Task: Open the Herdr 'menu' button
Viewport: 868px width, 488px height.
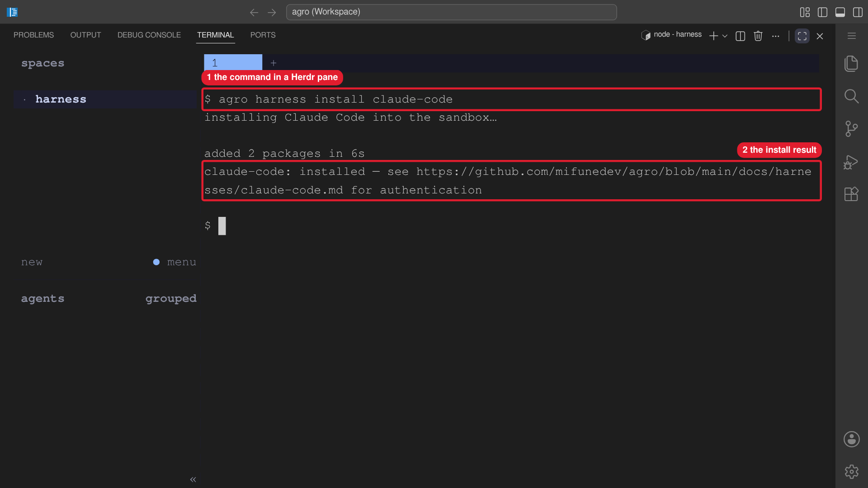Action: point(181,262)
